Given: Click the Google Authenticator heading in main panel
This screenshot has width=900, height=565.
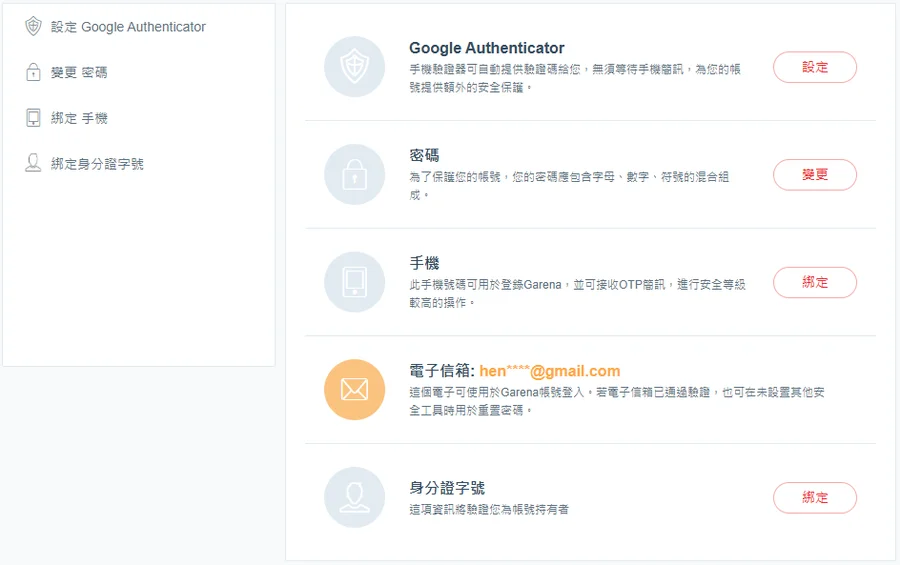Looking at the screenshot, I should click(486, 48).
